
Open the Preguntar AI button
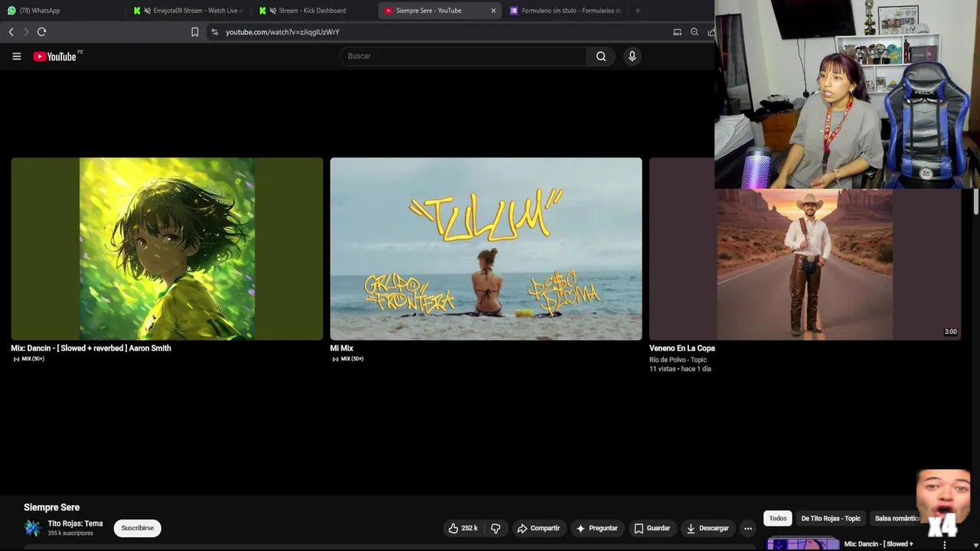(596, 528)
